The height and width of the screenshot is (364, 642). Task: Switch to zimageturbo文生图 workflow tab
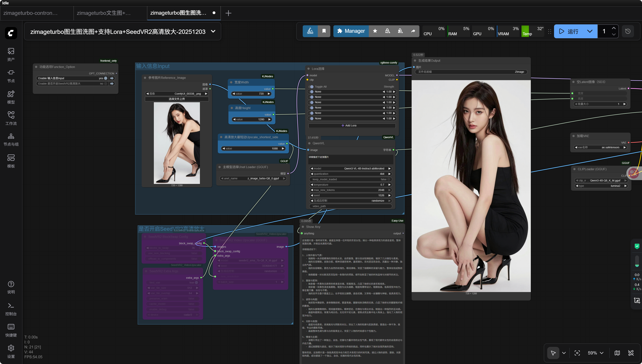[x=104, y=13]
